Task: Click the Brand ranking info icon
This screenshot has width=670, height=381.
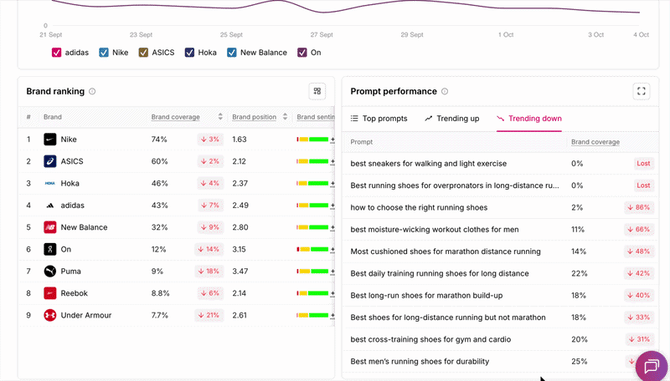Action: (92, 91)
